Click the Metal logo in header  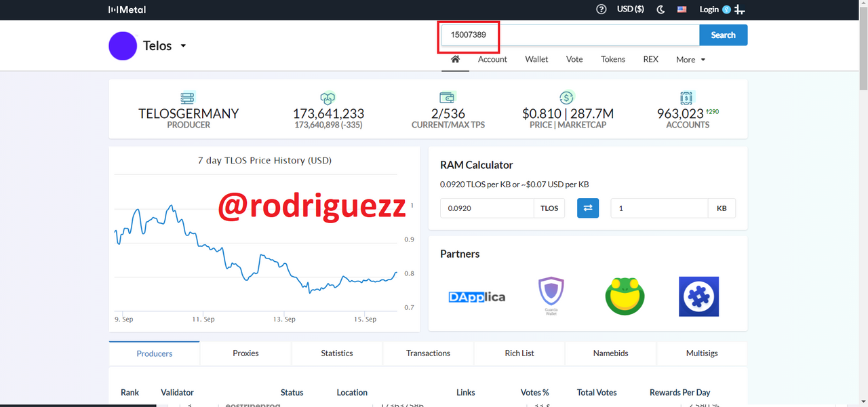click(x=127, y=9)
